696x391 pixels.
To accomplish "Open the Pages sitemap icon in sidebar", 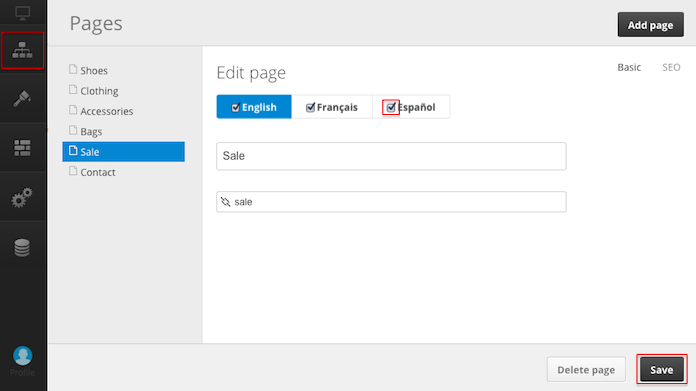I will (x=22, y=50).
